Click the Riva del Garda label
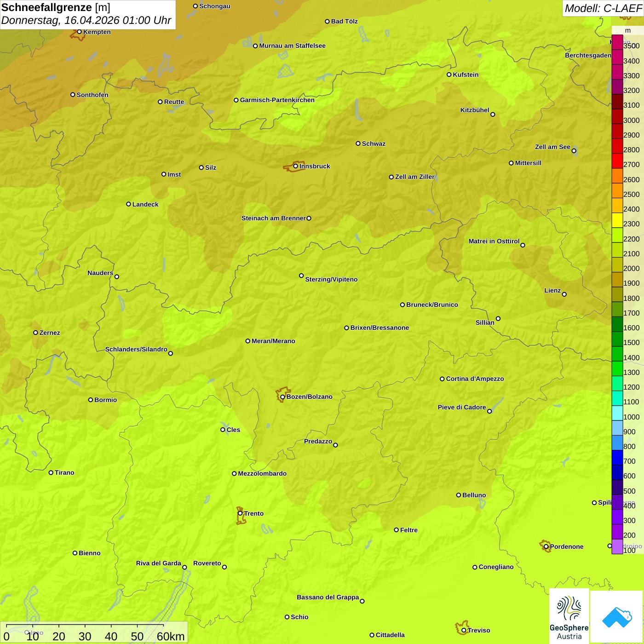 tap(159, 563)
